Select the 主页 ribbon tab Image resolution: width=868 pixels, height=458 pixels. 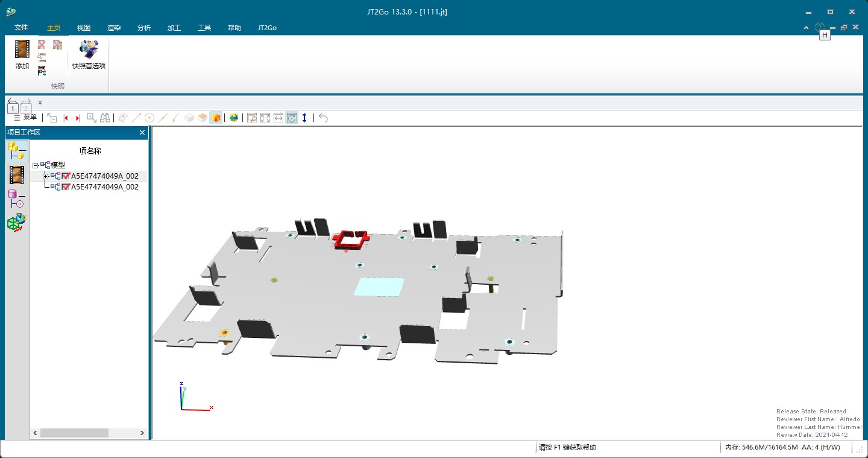pos(54,28)
